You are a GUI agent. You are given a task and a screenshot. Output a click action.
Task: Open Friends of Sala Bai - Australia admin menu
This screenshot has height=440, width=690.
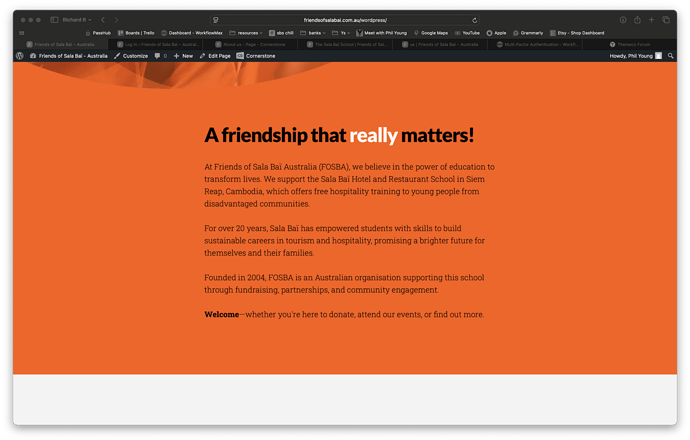click(x=69, y=56)
